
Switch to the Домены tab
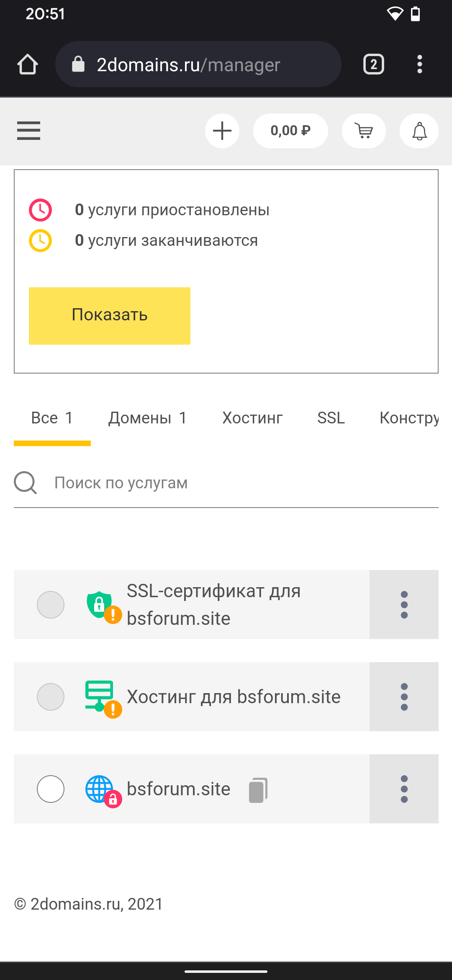pos(147,418)
